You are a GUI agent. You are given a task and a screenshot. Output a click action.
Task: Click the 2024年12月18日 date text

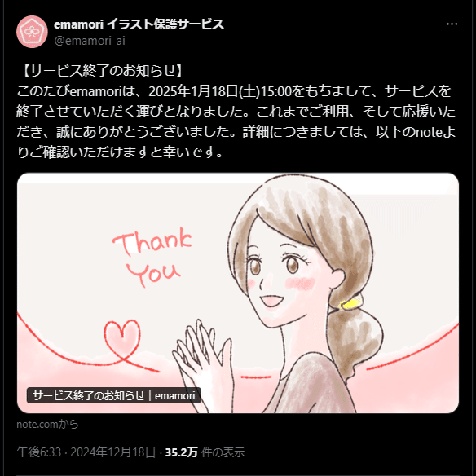click(113, 452)
